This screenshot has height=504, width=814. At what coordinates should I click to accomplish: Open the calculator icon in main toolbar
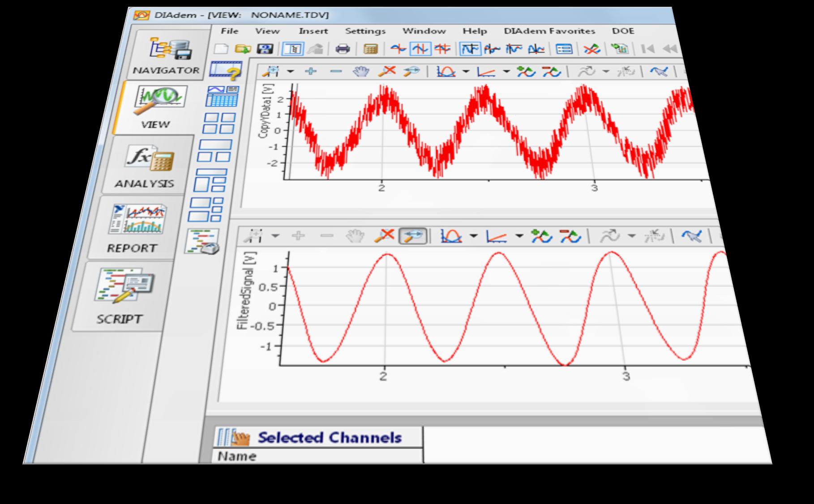(x=370, y=49)
